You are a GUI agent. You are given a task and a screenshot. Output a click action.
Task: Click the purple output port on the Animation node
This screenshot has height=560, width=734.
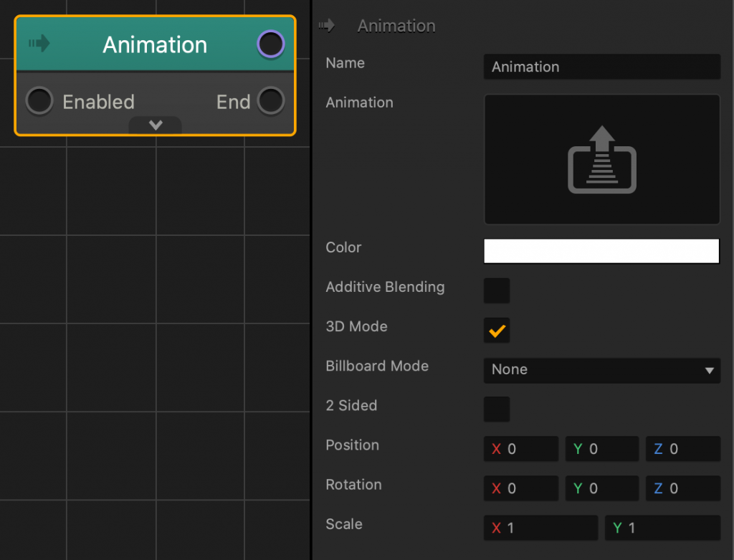point(270,44)
